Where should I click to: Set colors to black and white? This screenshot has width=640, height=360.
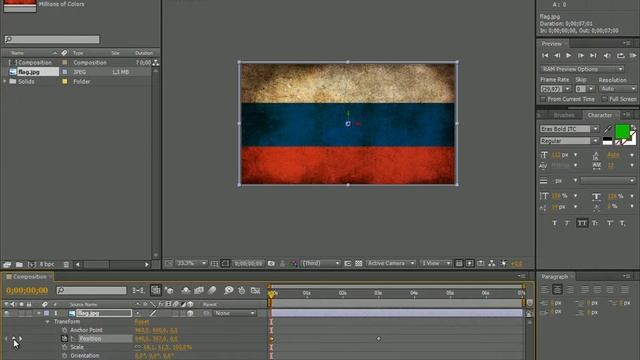(607, 141)
